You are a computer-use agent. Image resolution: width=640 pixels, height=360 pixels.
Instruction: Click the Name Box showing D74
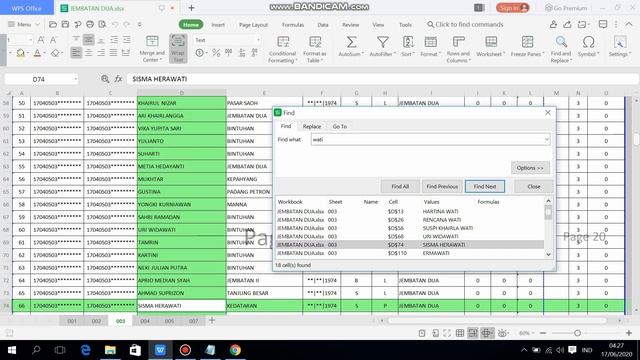(41, 79)
